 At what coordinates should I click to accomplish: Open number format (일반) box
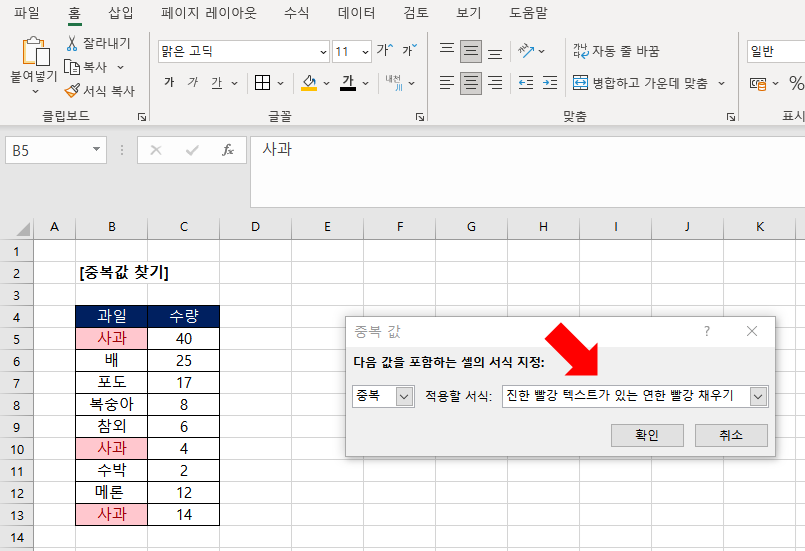click(775, 51)
